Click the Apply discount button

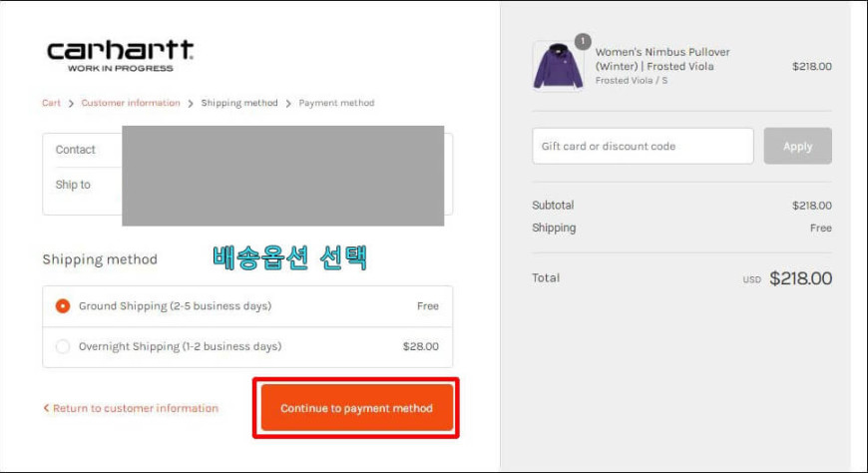(798, 147)
